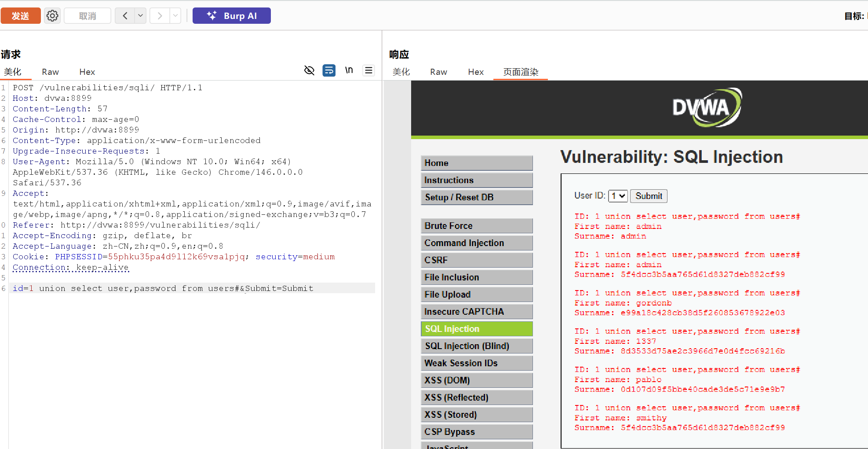Open the File Inclusion page link
The image size is (868, 449).
point(477,277)
